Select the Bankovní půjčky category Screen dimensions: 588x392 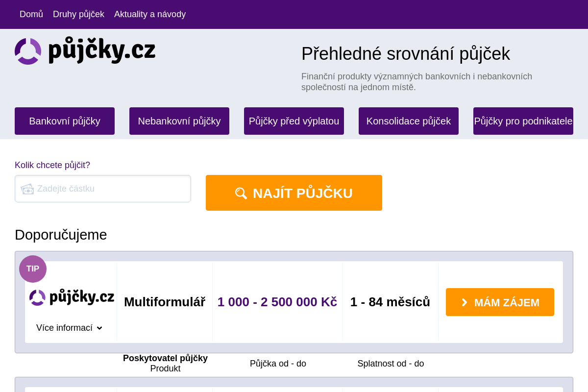[x=64, y=121]
